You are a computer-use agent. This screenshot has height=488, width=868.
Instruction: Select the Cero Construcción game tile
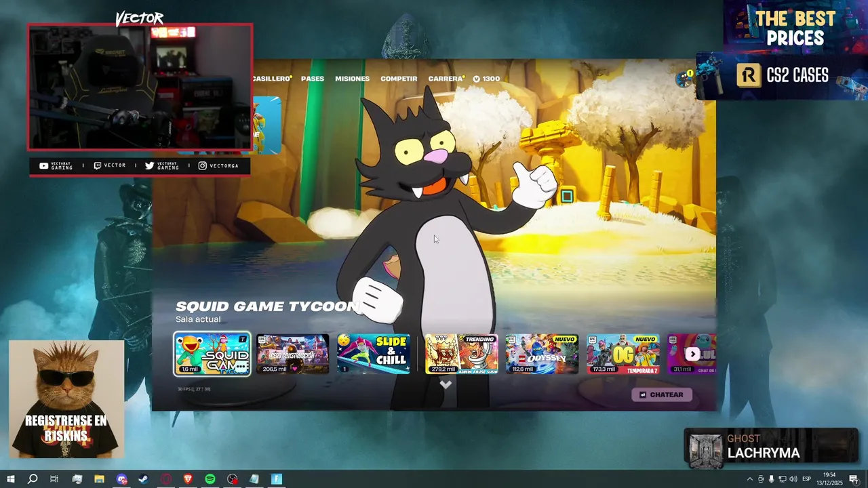[x=293, y=354]
